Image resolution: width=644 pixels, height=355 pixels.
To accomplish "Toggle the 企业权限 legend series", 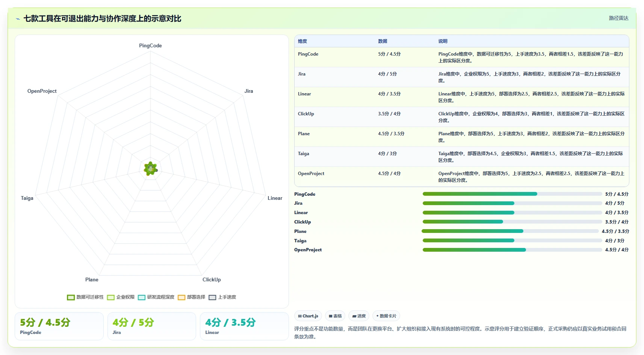I will point(121,297).
